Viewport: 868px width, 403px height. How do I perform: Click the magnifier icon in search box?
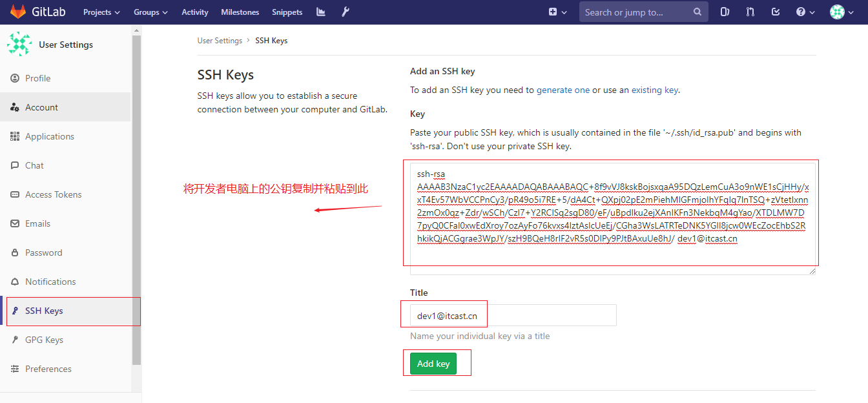pyautogui.click(x=697, y=12)
